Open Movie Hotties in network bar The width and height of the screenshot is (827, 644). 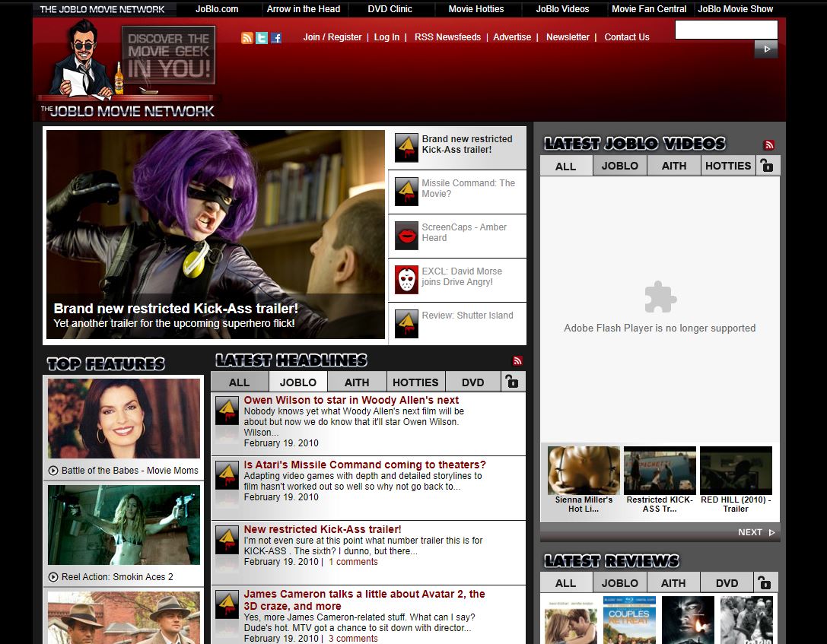[476, 9]
